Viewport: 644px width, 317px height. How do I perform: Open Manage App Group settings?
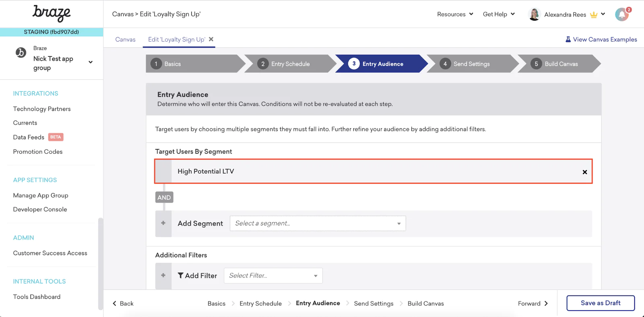[x=41, y=195]
